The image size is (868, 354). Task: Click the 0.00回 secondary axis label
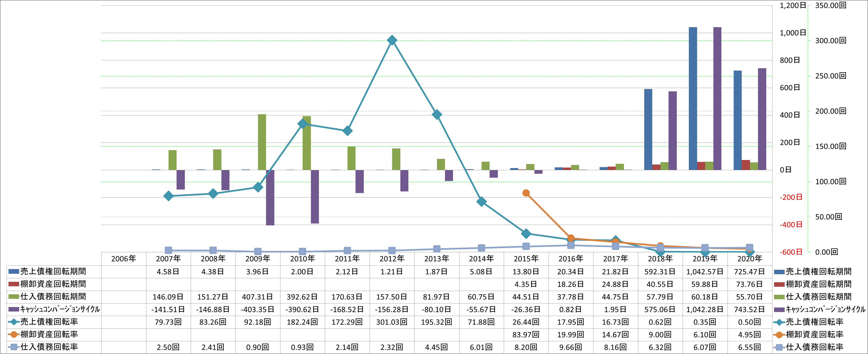(826, 252)
